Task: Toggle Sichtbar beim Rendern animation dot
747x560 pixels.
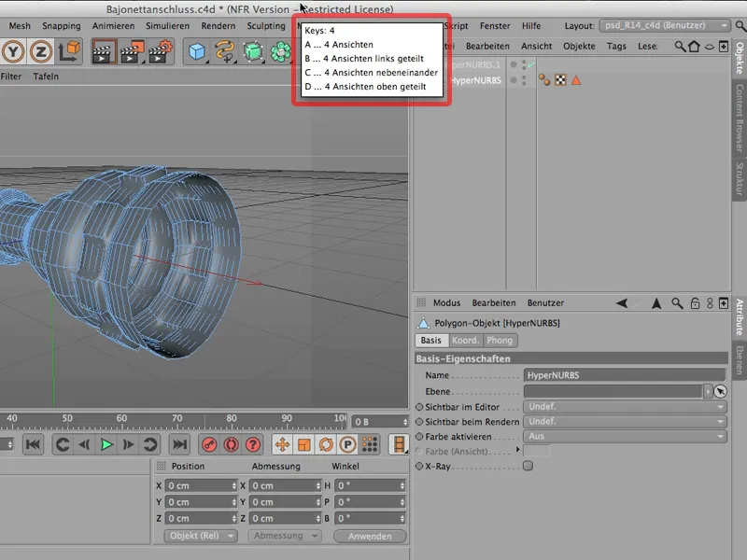Action: pyautogui.click(x=419, y=422)
